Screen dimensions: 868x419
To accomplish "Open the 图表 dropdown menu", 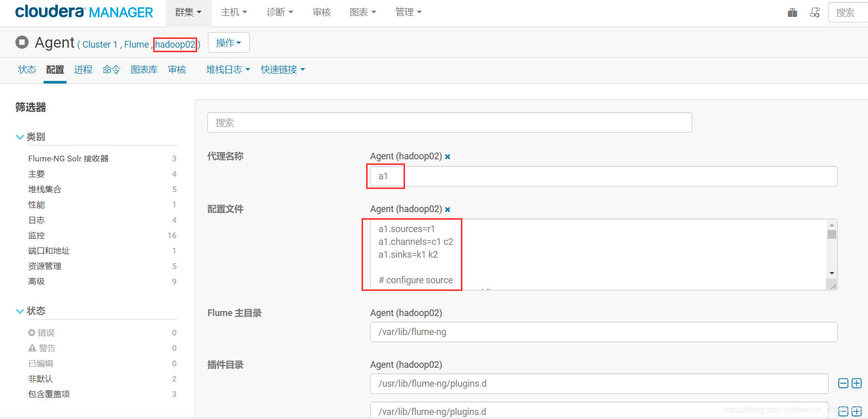I will click(x=363, y=12).
